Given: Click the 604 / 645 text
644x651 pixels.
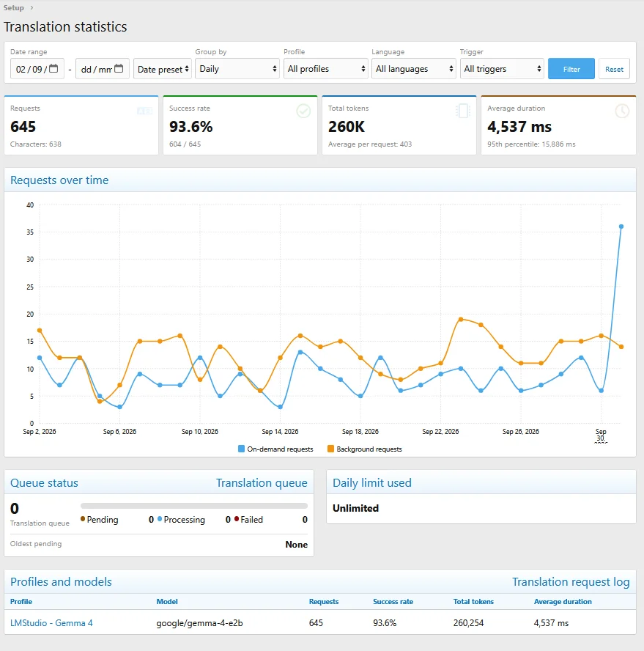Looking at the screenshot, I should pyautogui.click(x=185, y=144).
